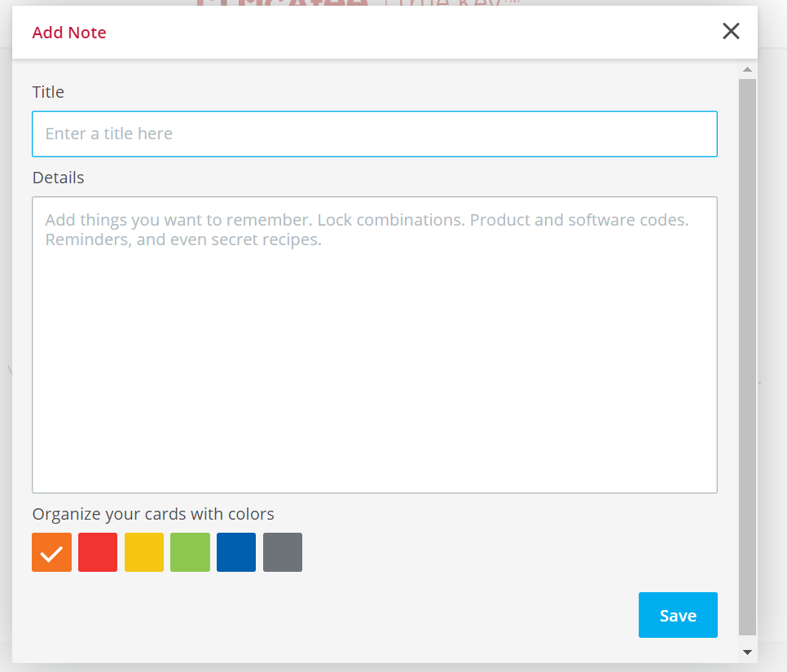The width and height of the screenshot is (787, 672).
Task: Select the green card color
Action: click(190, 552)
